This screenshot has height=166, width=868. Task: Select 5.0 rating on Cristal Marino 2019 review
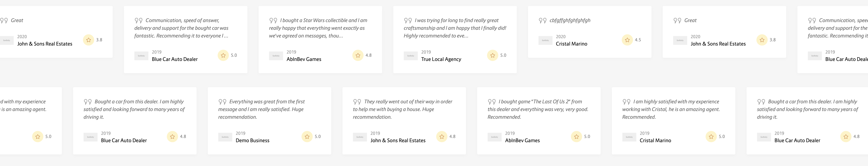pos(721,137)
